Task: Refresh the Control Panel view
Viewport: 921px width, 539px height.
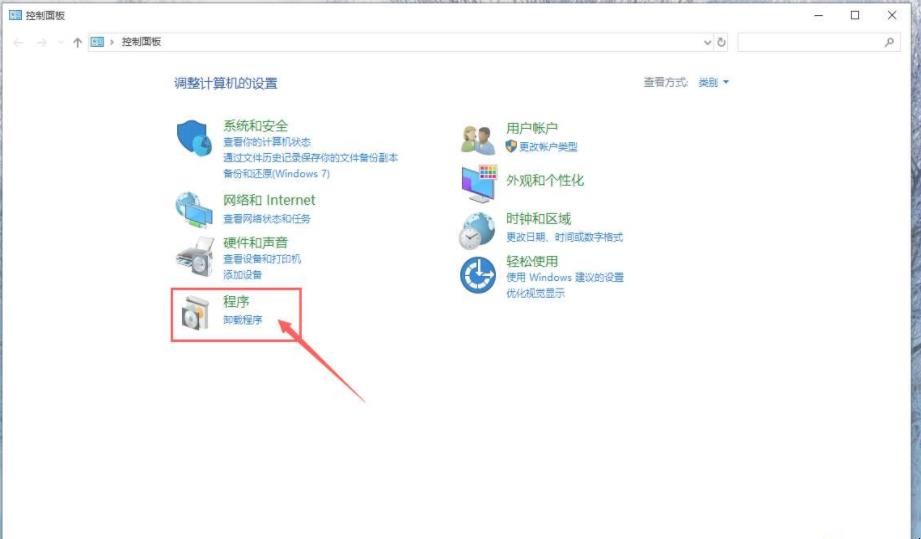Action: (x=721, y=42)
